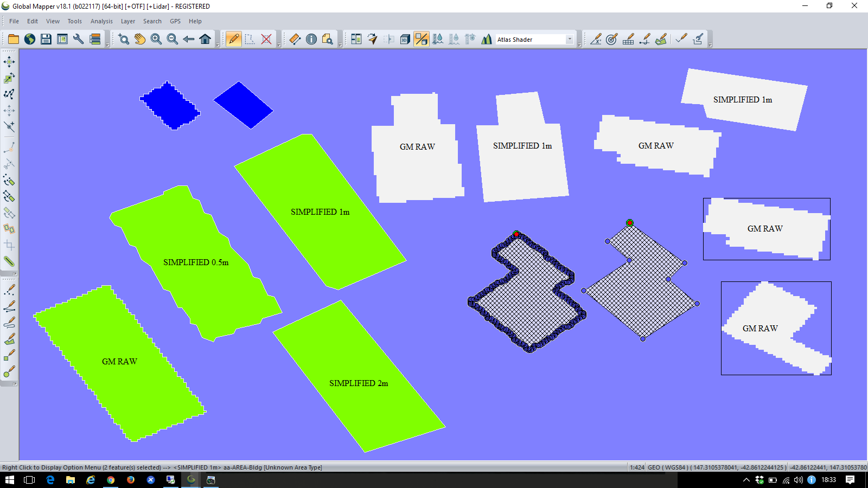Viewport: 868px width, 488px height.
Task: Select the Digitizer pencil tool
Action: point(233,39)
